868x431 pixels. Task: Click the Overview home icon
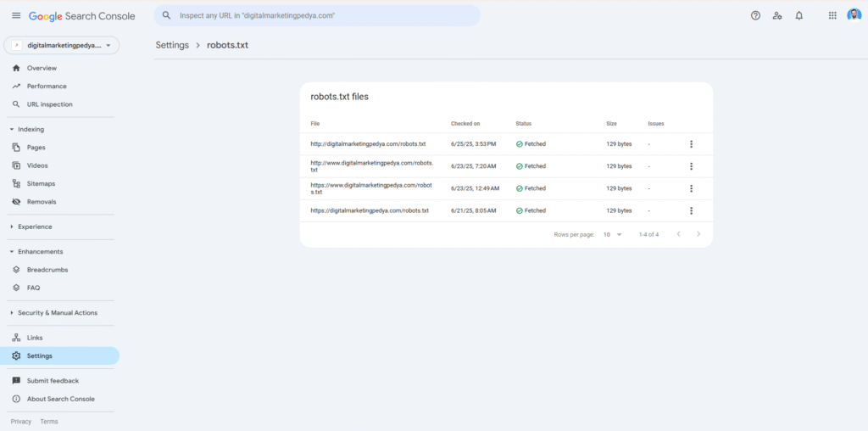click(x=16, y=68)
